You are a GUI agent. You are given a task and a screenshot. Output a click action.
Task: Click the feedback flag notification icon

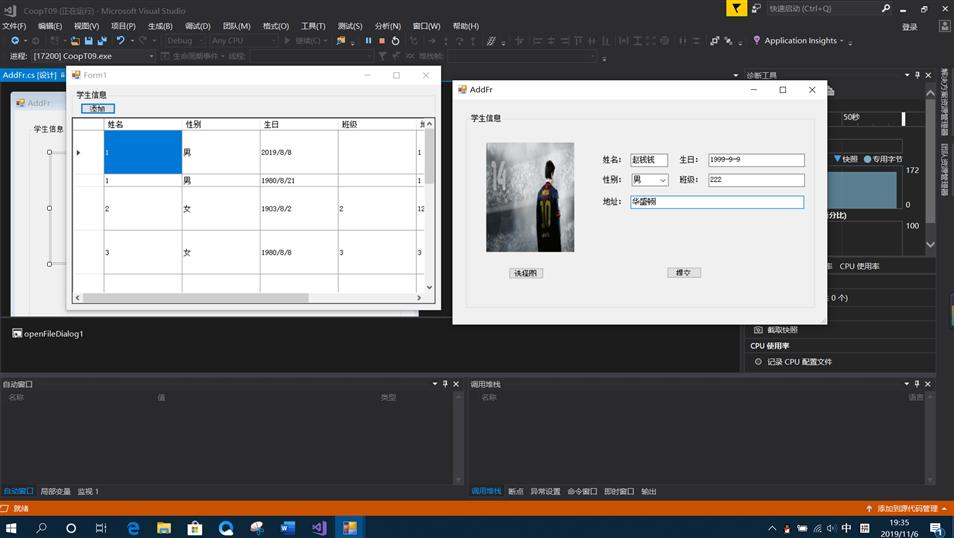pyautogui.click(x=736, y=9)
